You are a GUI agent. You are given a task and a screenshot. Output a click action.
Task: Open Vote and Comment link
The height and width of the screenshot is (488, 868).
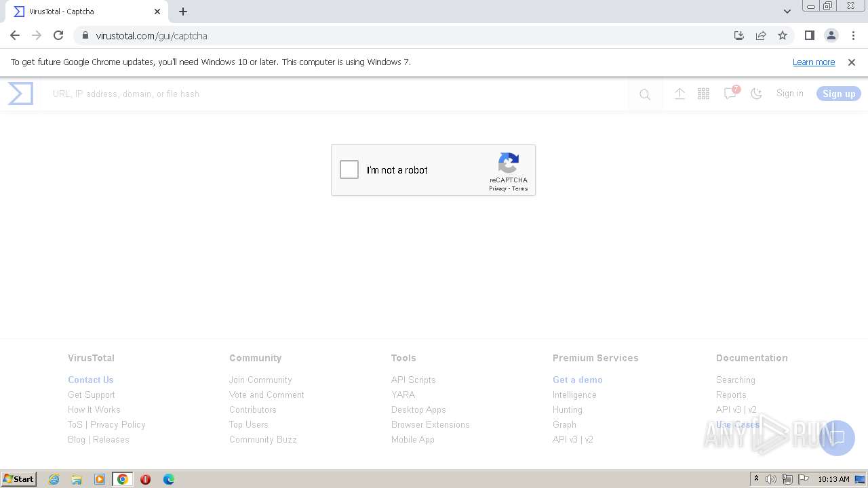267,394
